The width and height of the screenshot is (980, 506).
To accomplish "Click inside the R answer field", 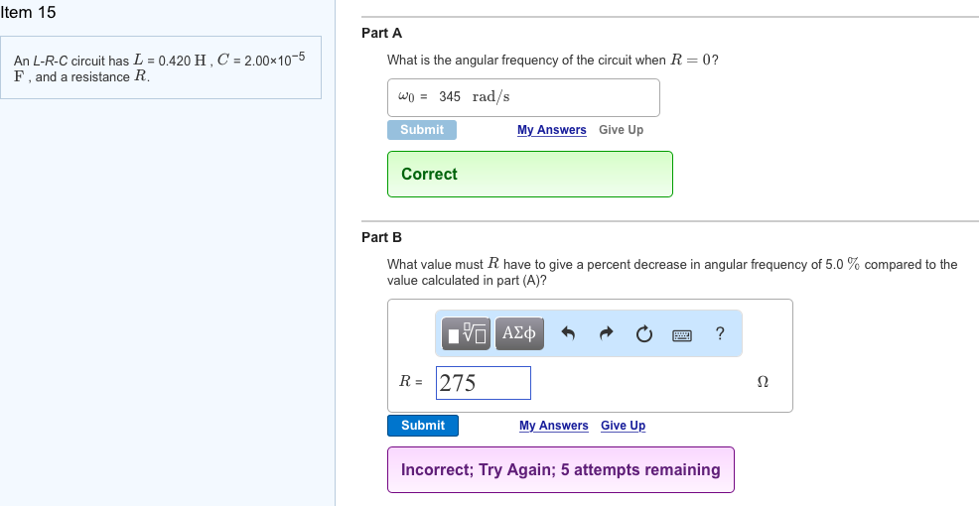I will 484,383.
